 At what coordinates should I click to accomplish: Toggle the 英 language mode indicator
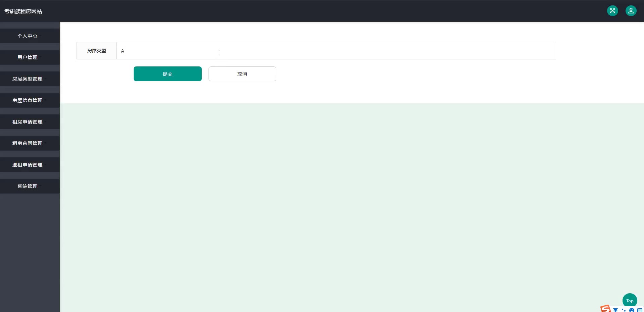(x=615, y=310)
